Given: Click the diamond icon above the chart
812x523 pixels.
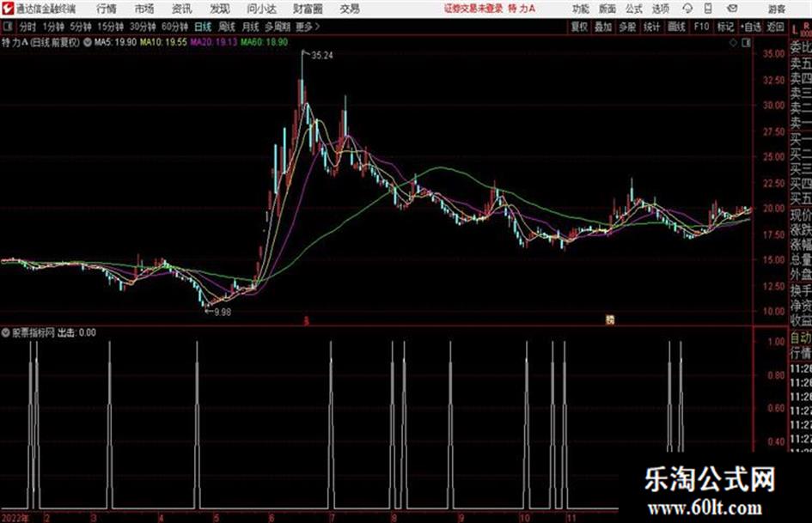Looking at the screenshot, I should (733, 43).
